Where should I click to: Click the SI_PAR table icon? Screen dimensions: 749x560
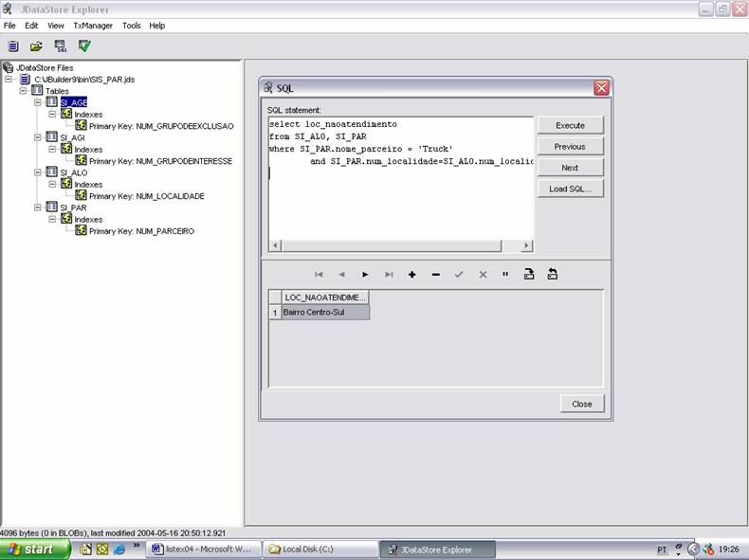51,207
